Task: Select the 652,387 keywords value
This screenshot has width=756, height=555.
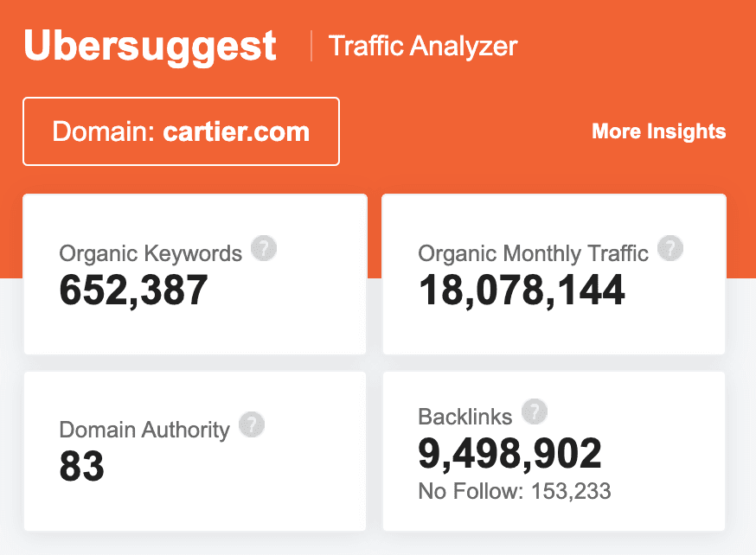Action: [133, 290]
